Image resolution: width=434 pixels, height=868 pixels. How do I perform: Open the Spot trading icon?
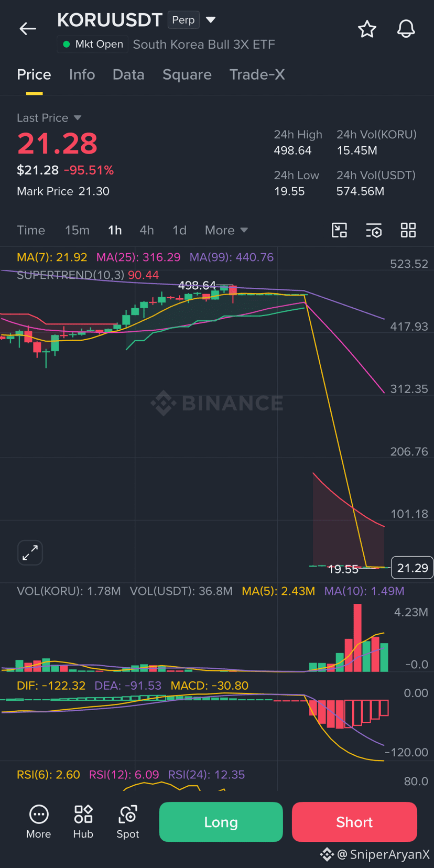pos(128,822)
